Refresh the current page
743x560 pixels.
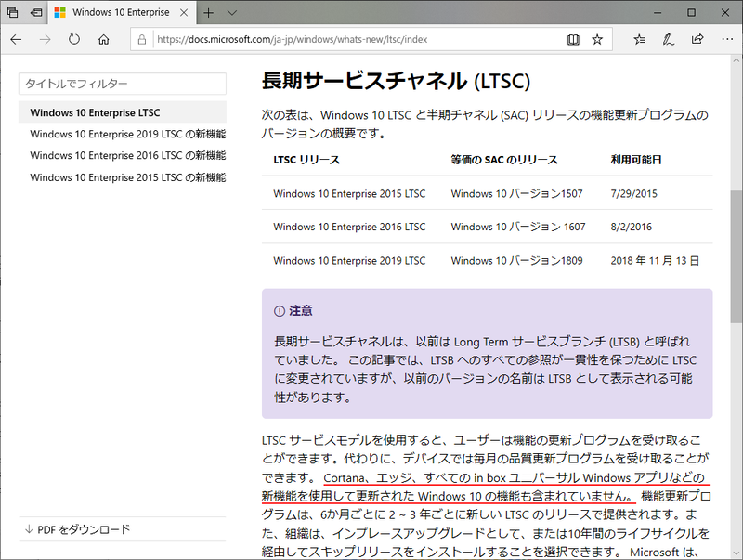pos(73,39)
